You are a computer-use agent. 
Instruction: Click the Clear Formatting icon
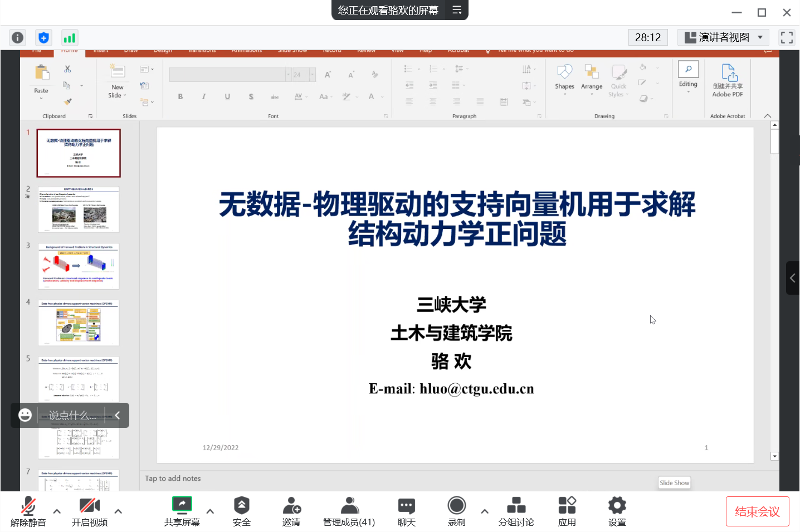pyautogui.click(x=374, y=75)
